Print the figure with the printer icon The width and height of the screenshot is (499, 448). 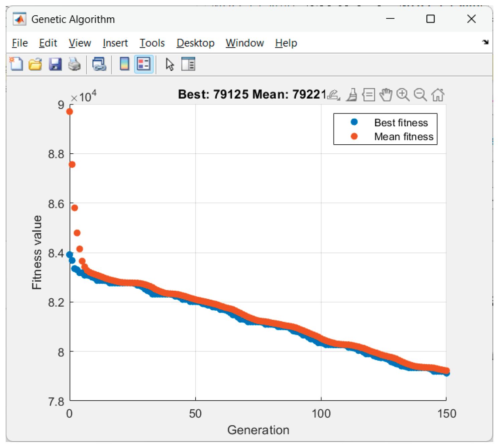pos(74,64)
